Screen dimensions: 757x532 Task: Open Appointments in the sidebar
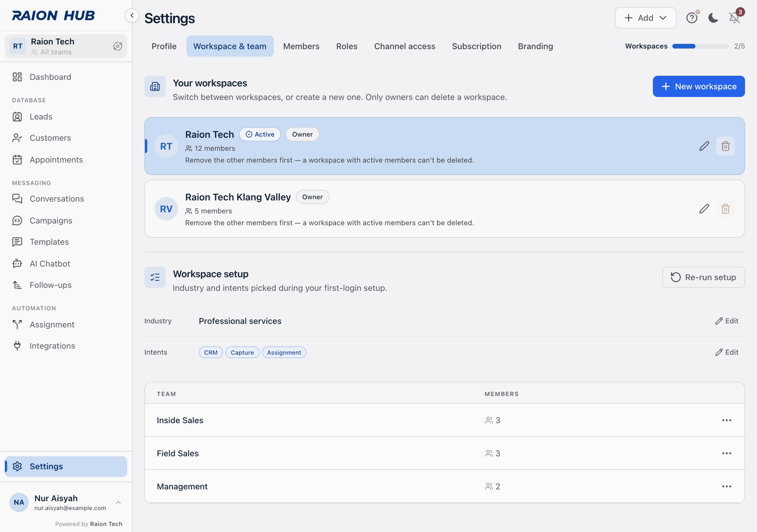tap(66, 160)
